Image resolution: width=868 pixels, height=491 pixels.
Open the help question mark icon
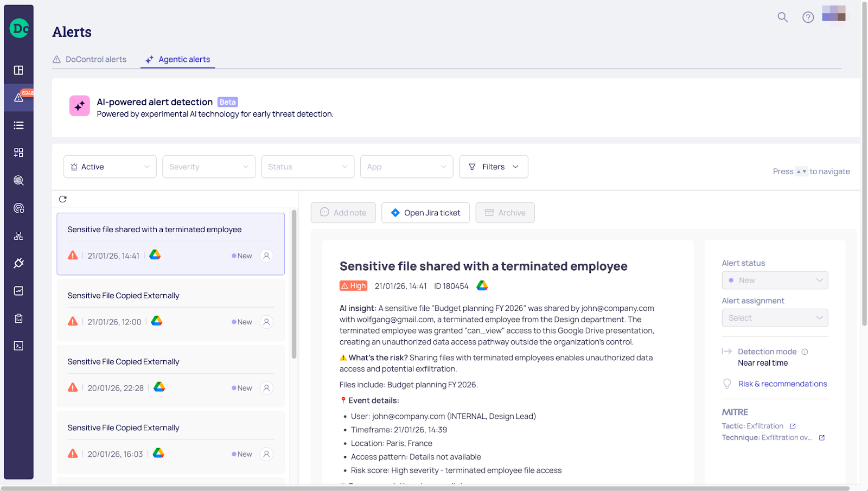[808, 17]
